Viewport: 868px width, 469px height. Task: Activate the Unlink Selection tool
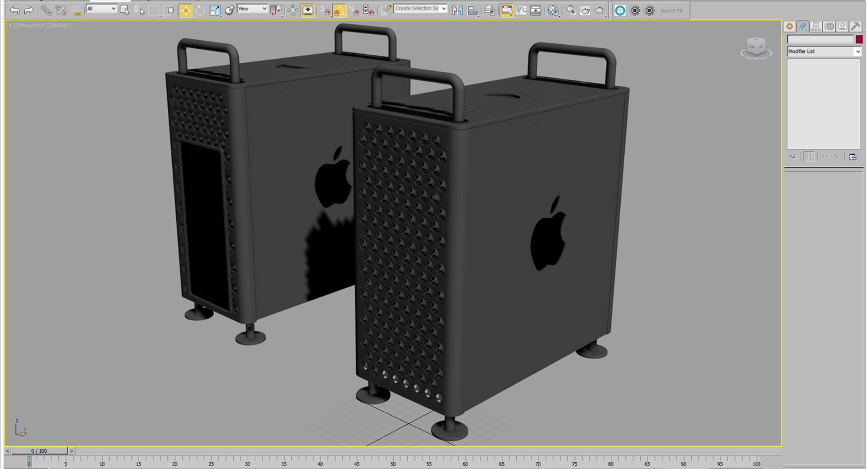(61, 10)
